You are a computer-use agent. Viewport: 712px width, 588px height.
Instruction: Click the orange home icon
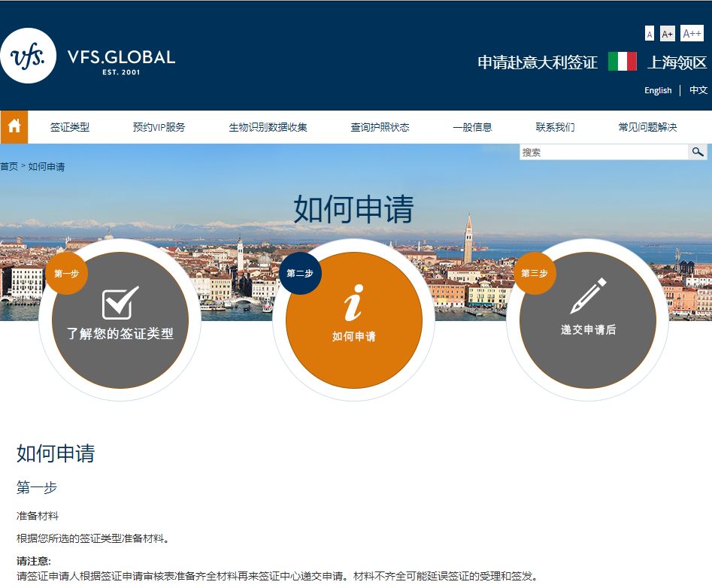pos(14,126)
